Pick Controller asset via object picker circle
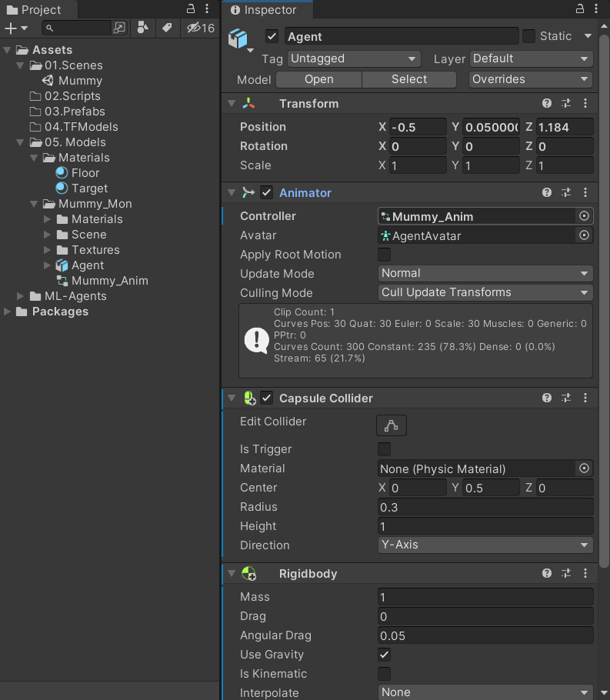Screen dimensions: 610x700 (584, 216)
